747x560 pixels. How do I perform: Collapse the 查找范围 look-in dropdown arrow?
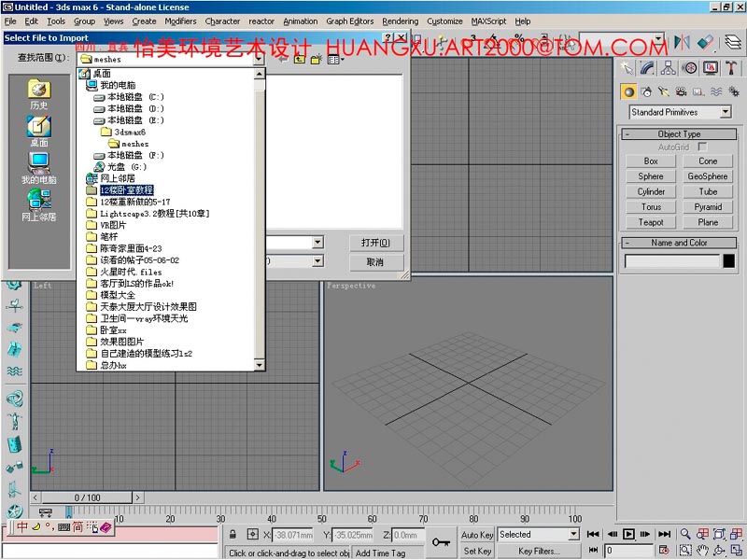pos(259,59)
